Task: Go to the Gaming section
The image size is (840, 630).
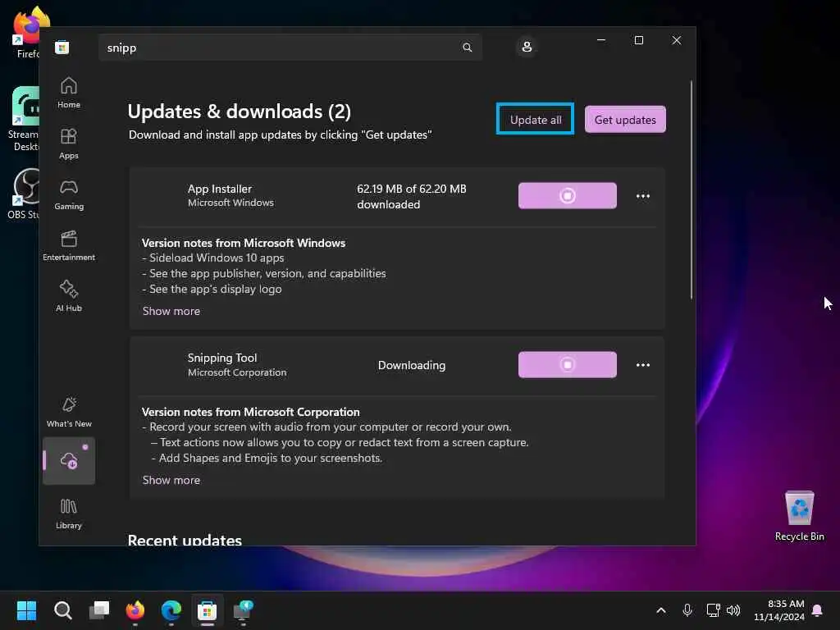Action: pyautogui.click(x=69, y=194)
